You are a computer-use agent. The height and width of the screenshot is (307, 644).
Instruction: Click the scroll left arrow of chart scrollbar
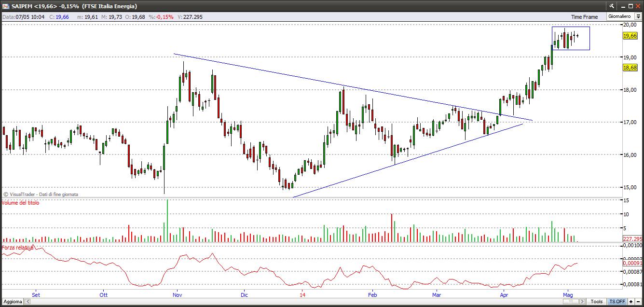click(x=27, y=302)
